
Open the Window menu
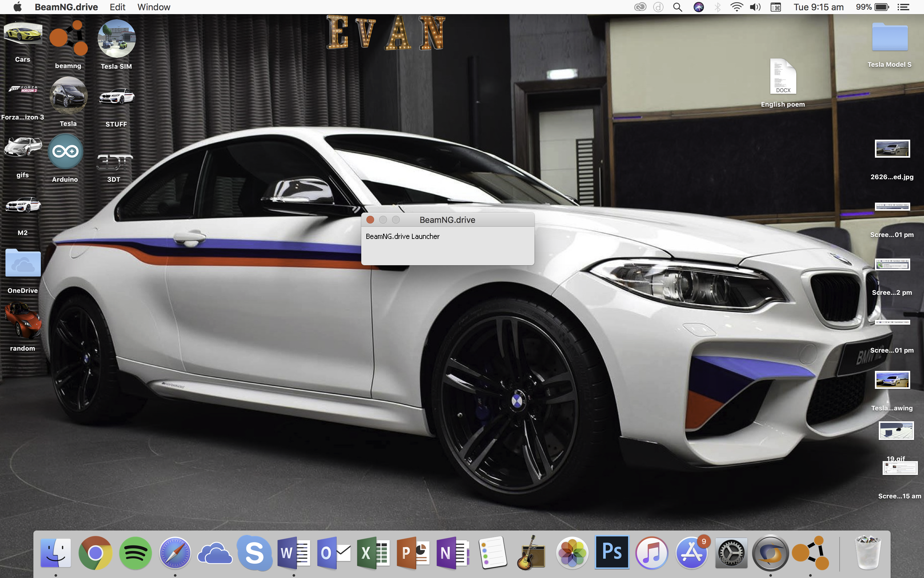pyautogui.click(x=154, y=7)
